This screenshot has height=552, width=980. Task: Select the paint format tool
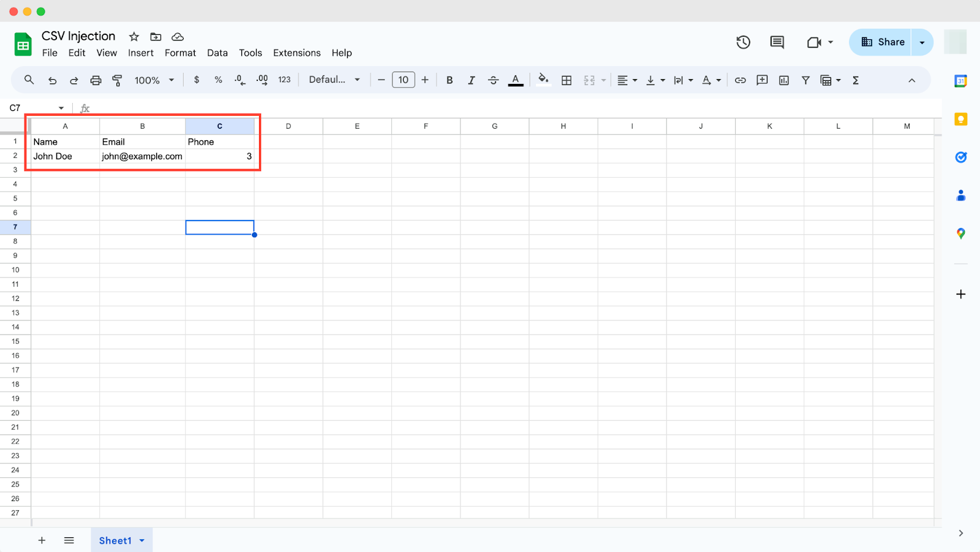[x=117, y=80]
